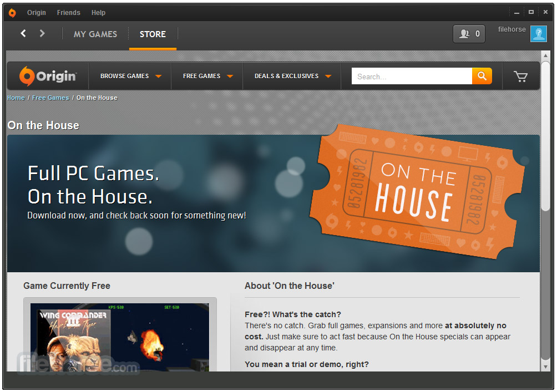
Task: Click into the Search field
Action: (412, 76)
